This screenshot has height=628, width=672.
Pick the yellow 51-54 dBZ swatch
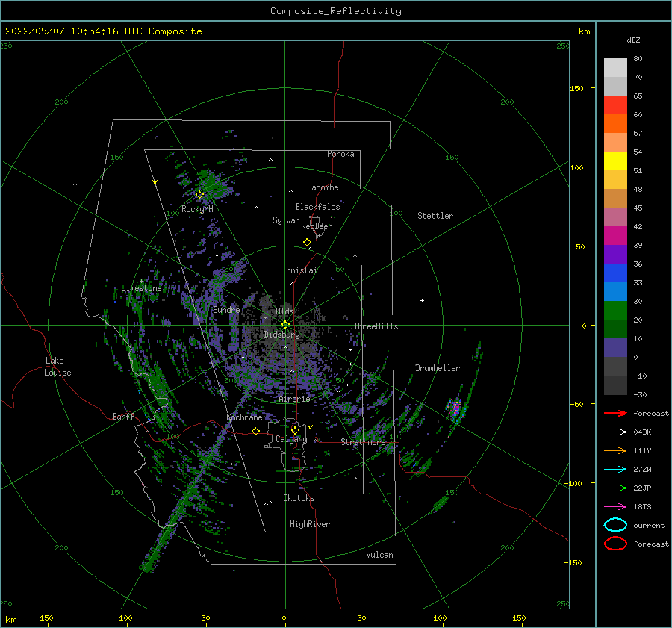[x=615, y=161]
